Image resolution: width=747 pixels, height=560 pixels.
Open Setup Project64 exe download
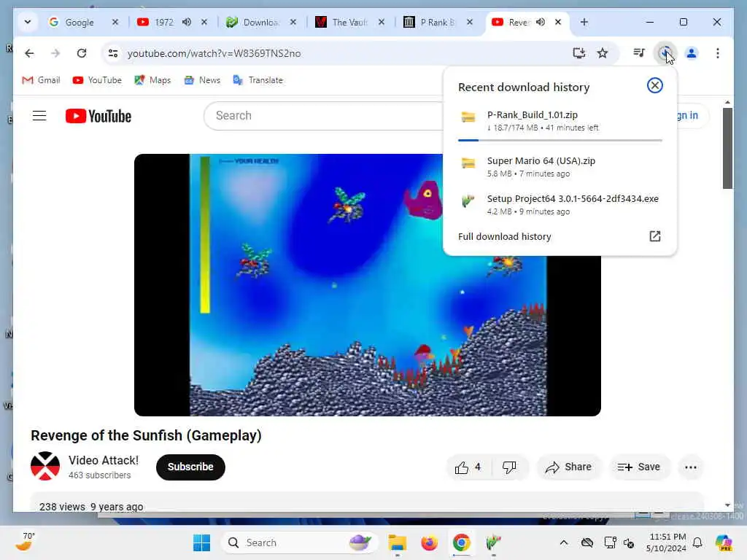560,205
